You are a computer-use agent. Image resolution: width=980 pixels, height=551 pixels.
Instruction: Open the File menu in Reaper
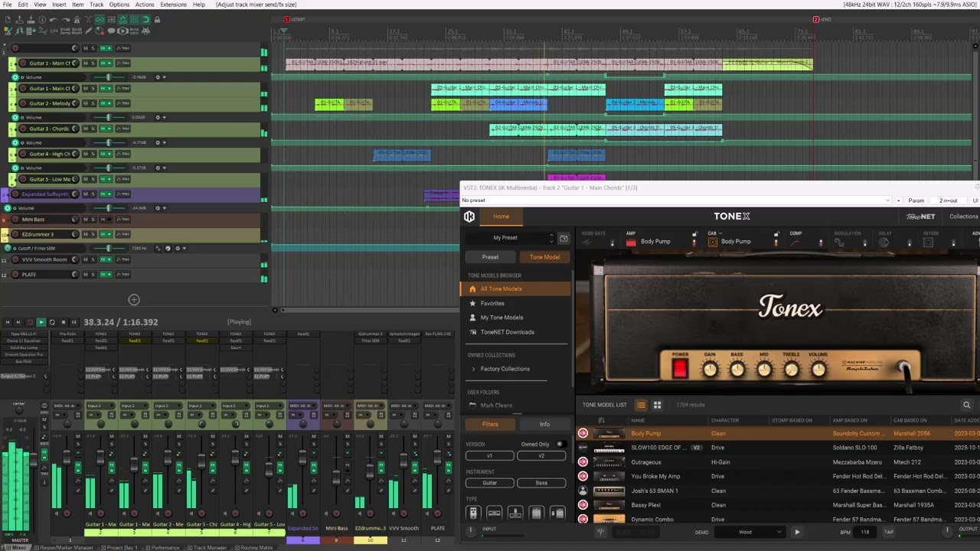click(7, 5)
